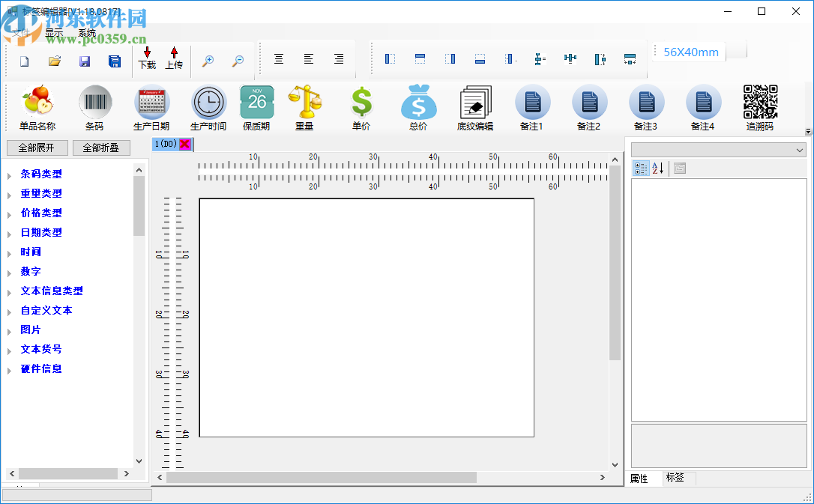Insert 备注2 remark field

(589, 108)
